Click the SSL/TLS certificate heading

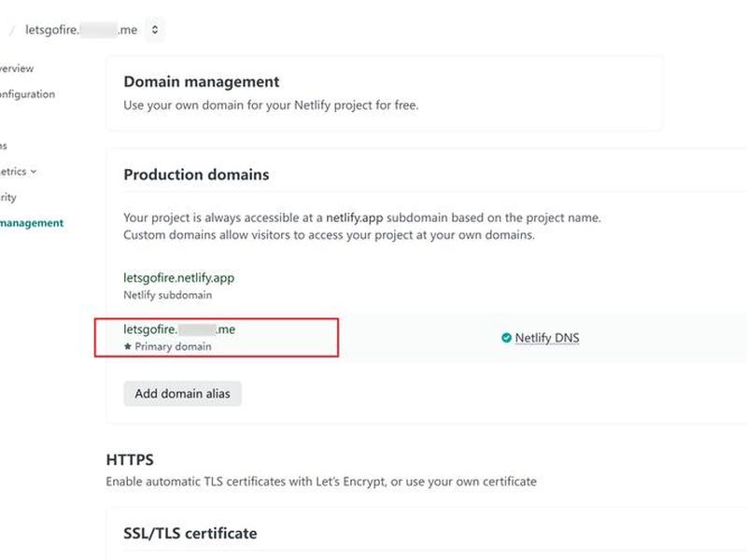pyautogui.click(x=190, y=533)
